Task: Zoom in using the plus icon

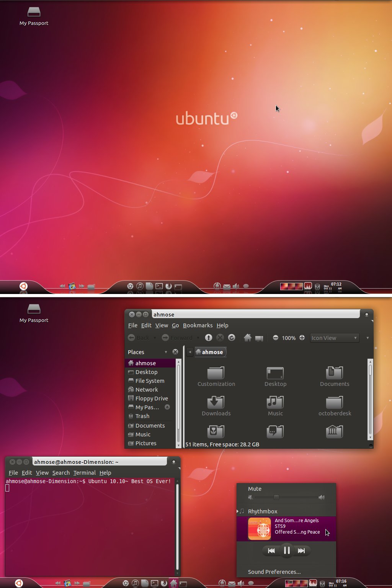Action: [x=302, y=338]
